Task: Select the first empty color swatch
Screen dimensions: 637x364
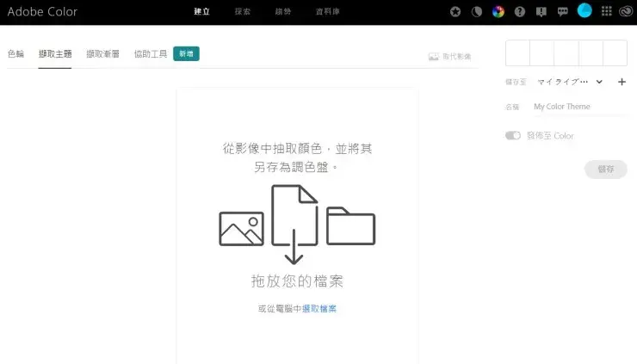Action: [x=517, y=52]
